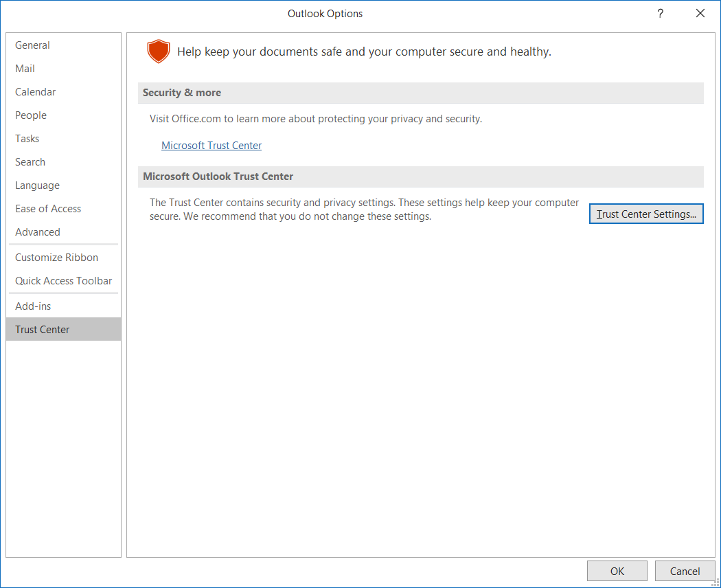721x588 pixels.
Task: Choose Ease of Access category
Action: coord(63,209)
